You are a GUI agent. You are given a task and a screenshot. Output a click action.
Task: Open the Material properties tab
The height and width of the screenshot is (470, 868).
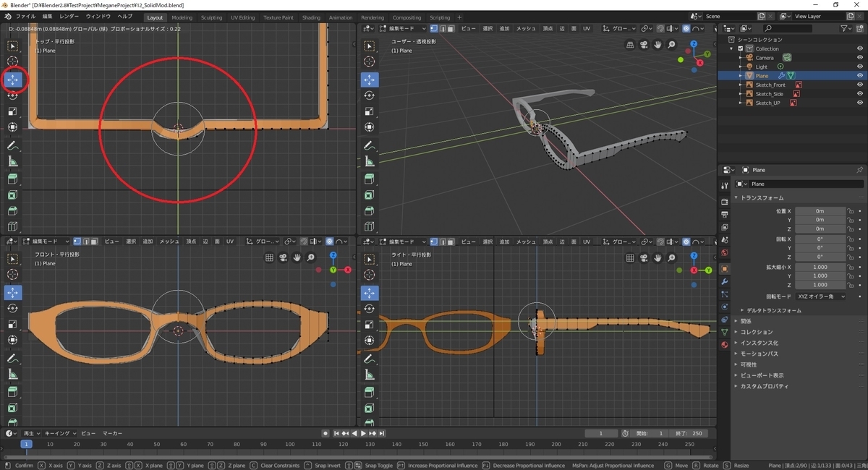point(724,344)
